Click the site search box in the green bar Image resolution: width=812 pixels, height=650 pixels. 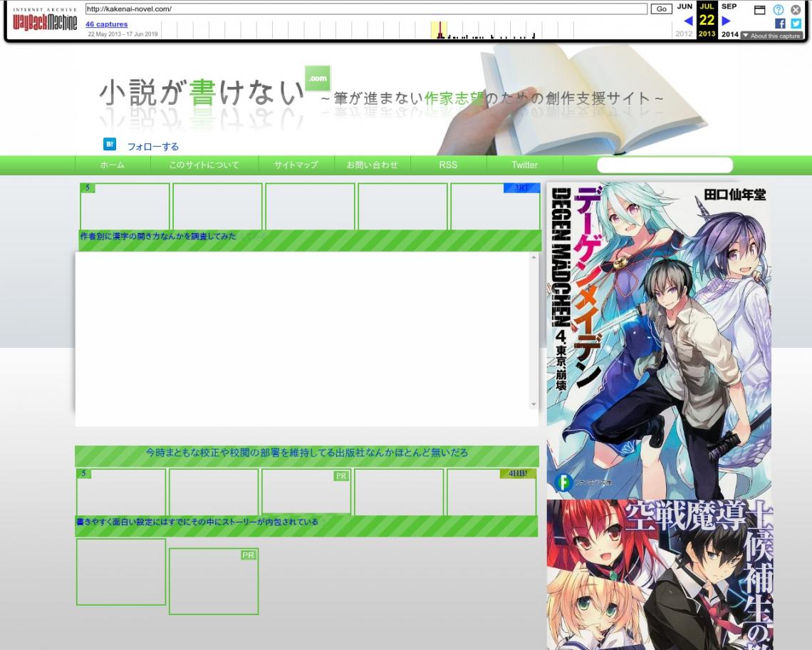pyautogui.click(x=665, y=165)
